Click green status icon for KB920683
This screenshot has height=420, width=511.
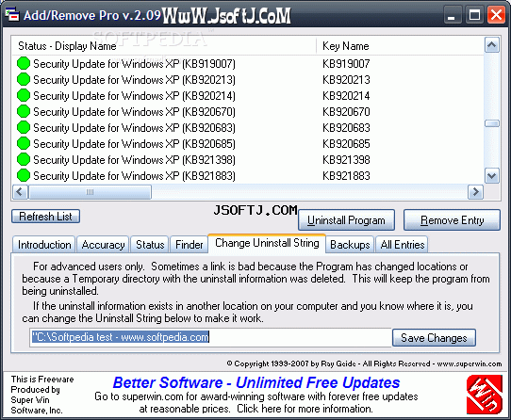(x=24, y=127)
